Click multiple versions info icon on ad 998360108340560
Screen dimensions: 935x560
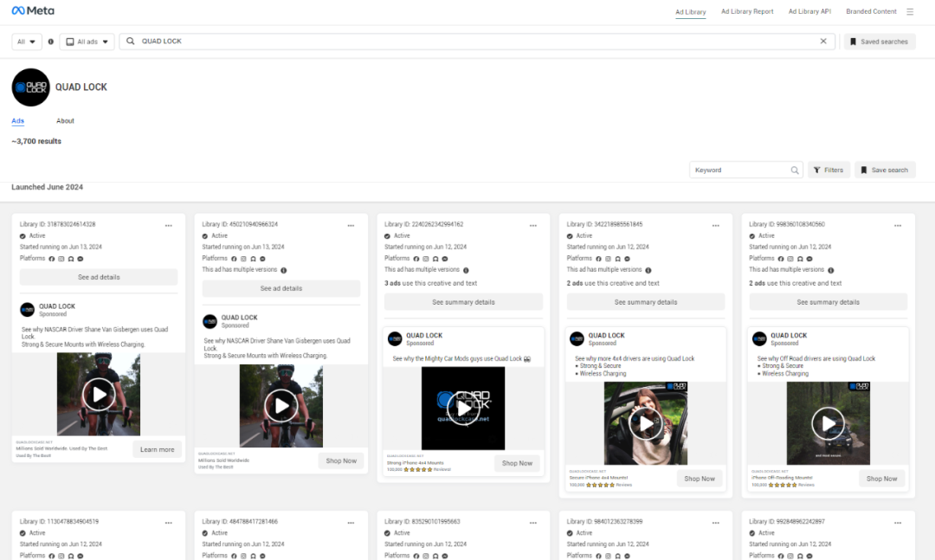pos(830,270)
